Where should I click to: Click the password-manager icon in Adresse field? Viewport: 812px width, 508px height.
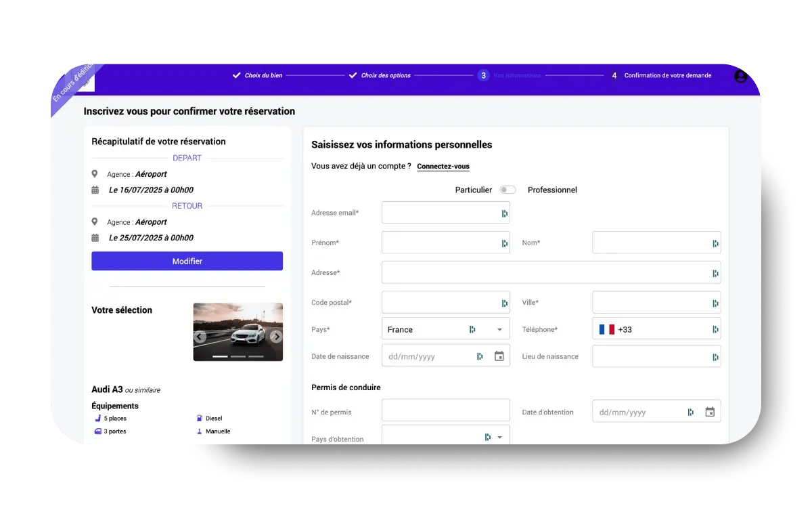click(x=715, y=273)
